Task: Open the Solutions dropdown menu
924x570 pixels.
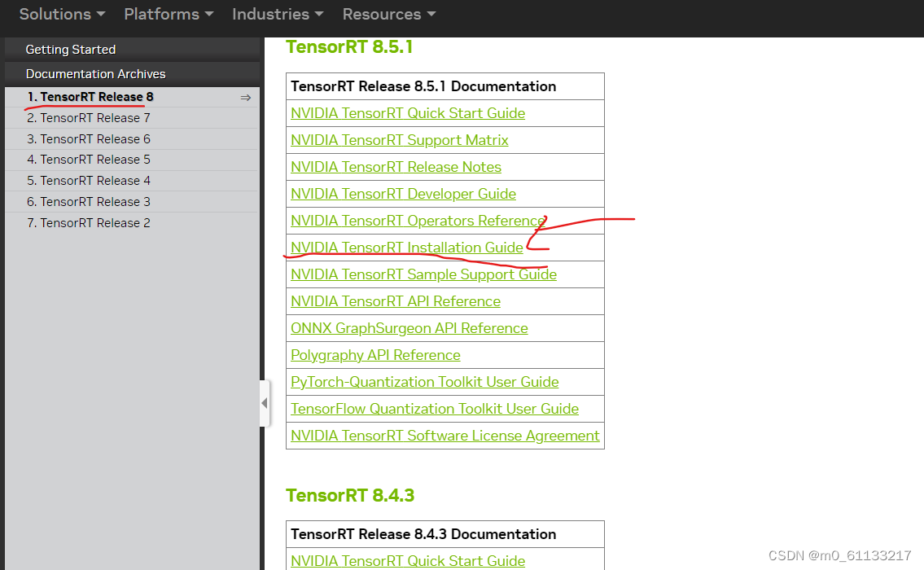Action: pos(62,14)
